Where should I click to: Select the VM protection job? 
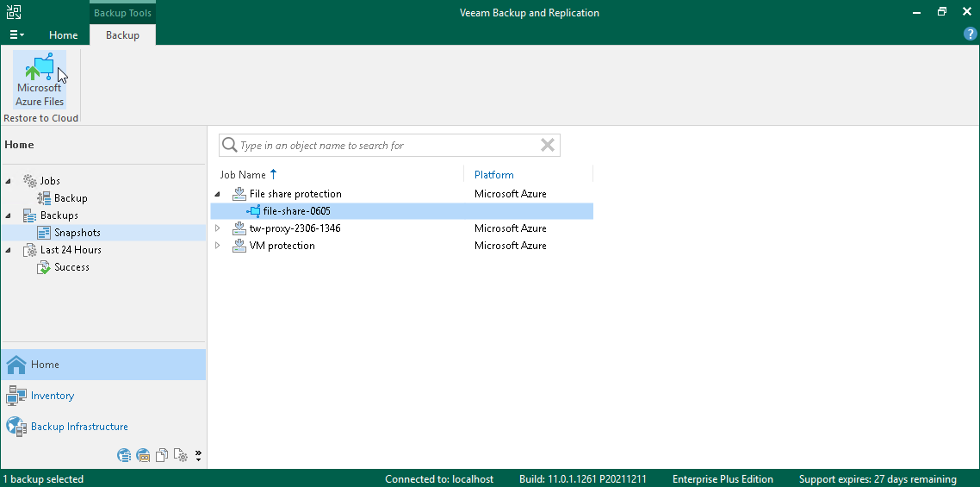coord(282,246)
